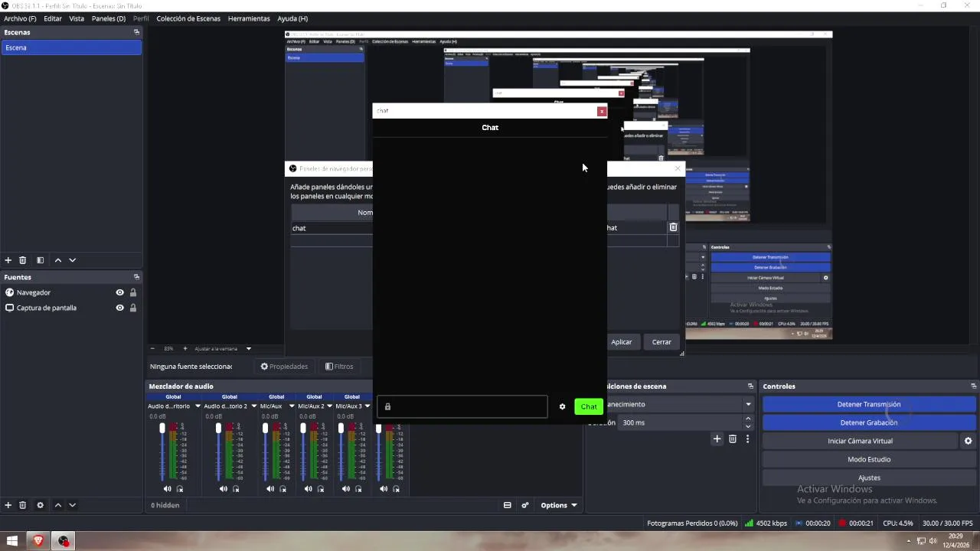Screen dimensions: 980x551
Task: Open Mic/Aux 3 channel dropdown
Action: pos(367,406)
